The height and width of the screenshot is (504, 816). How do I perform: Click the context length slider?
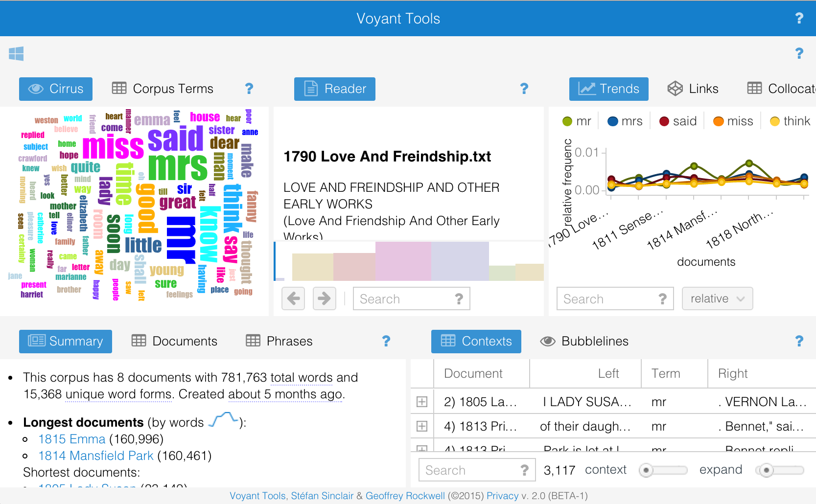point(663,470)
